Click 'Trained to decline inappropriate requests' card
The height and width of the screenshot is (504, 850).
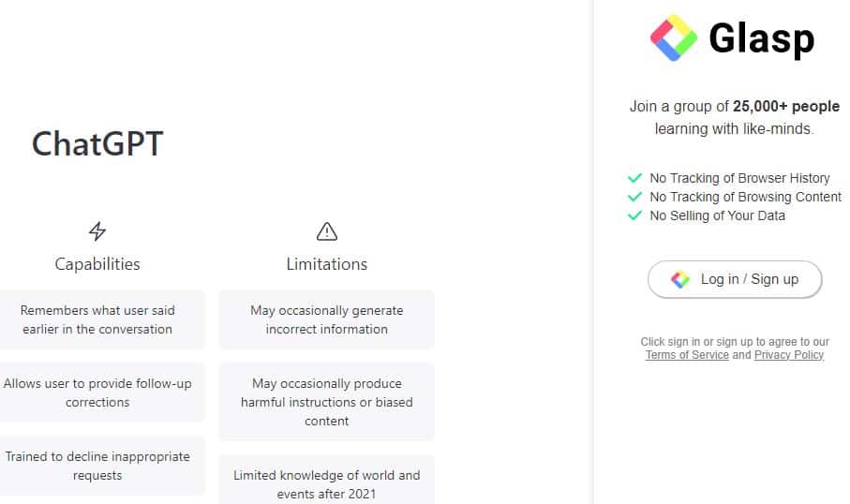(x=97, y=466)
